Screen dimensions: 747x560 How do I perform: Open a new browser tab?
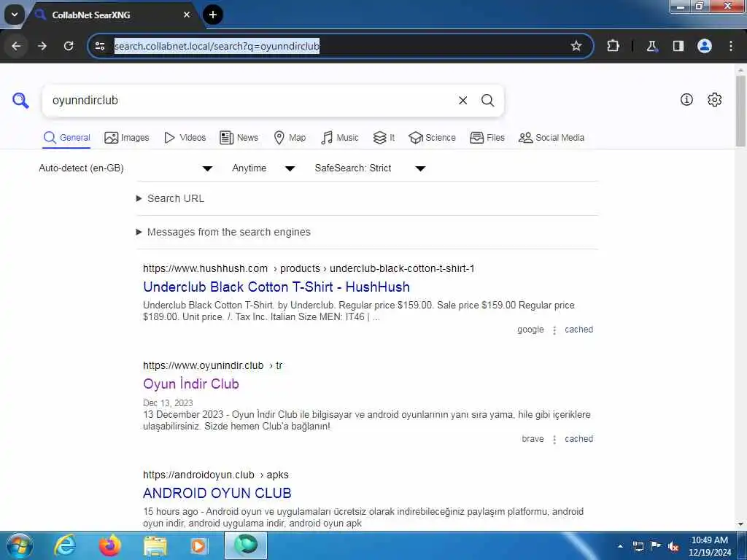point(213,15)
